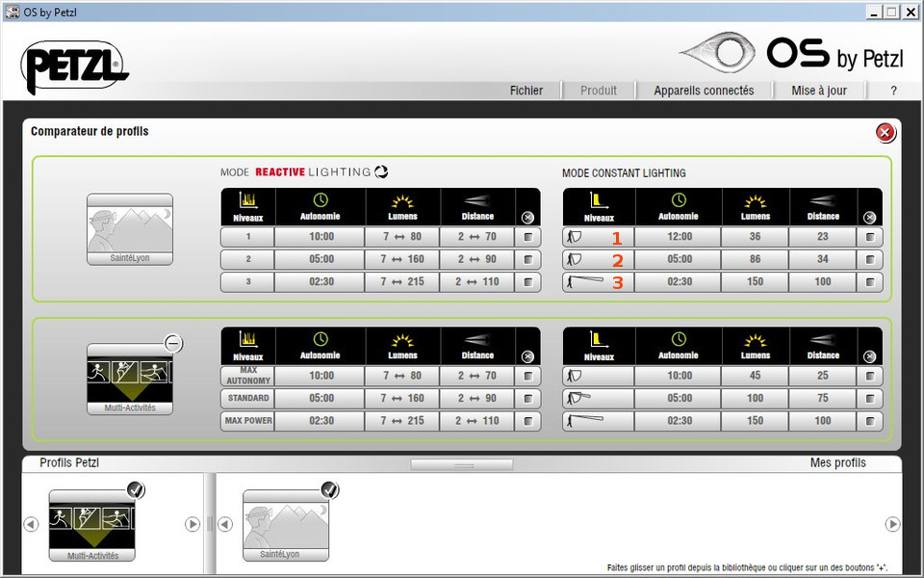Click Multi-Activités constant 10:00 beam icon
Image resolution: width=924 pixels, height=578 pixels.
(575, 376)
